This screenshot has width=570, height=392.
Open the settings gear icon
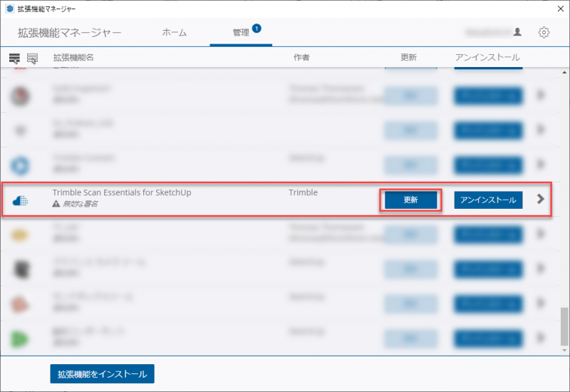point(544,32)
